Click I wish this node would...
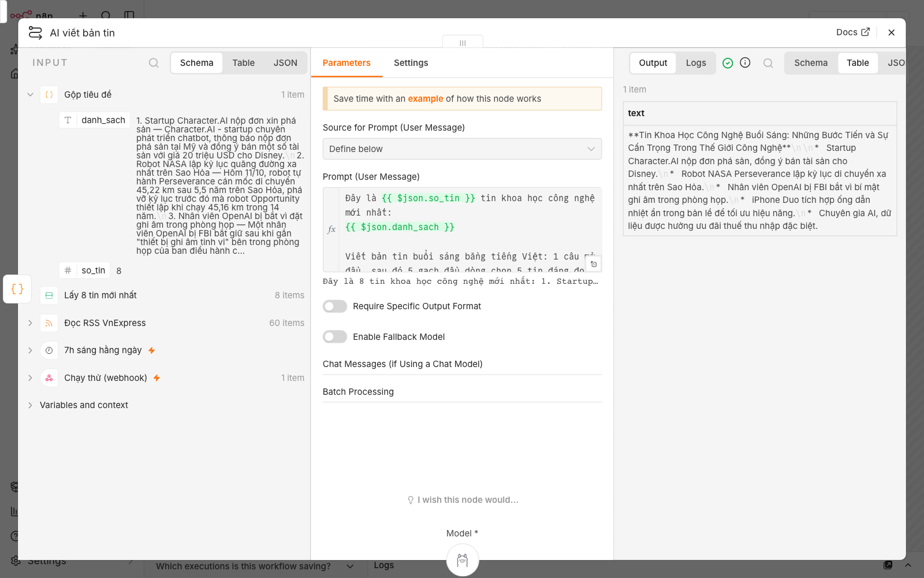Viewport: 924px width, 578px height. 463,500
